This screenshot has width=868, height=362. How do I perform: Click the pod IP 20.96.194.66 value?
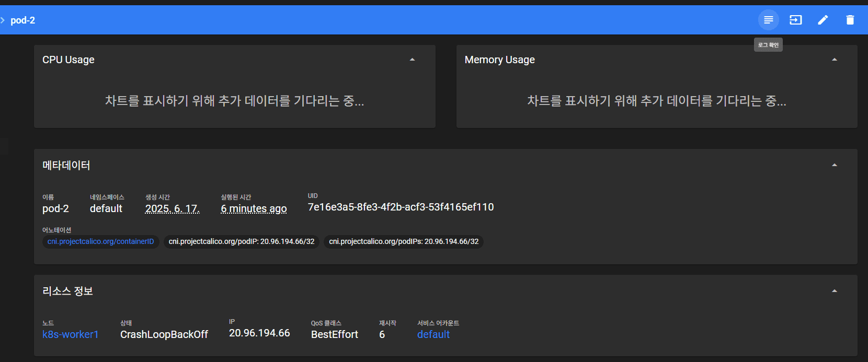pos(259,333)
